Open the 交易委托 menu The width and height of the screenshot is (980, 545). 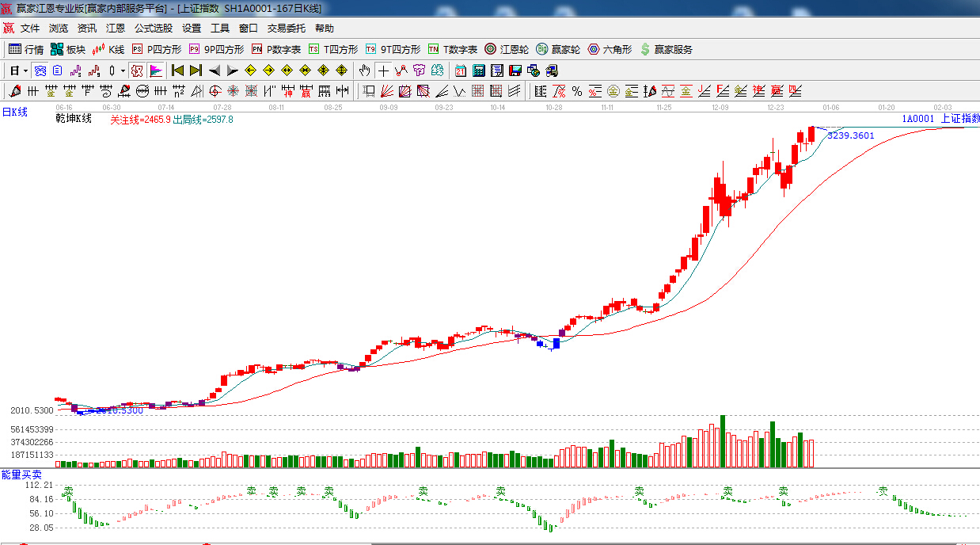[286, 28]
